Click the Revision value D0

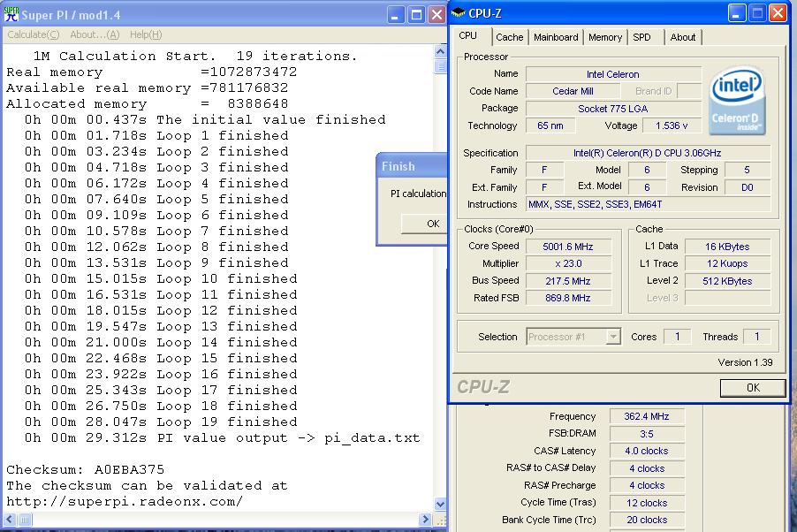pyautogui.click(x=747, y=187)
